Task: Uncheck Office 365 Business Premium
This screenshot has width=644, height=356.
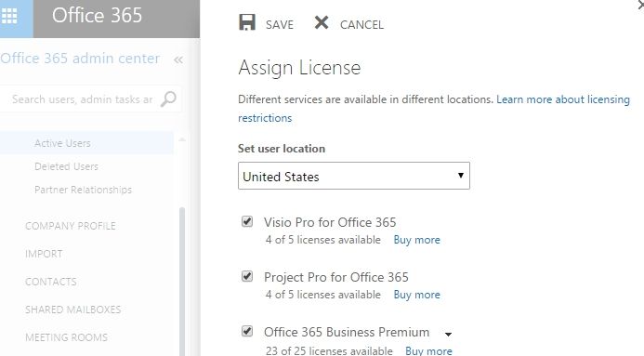Action: click(247, 331)
